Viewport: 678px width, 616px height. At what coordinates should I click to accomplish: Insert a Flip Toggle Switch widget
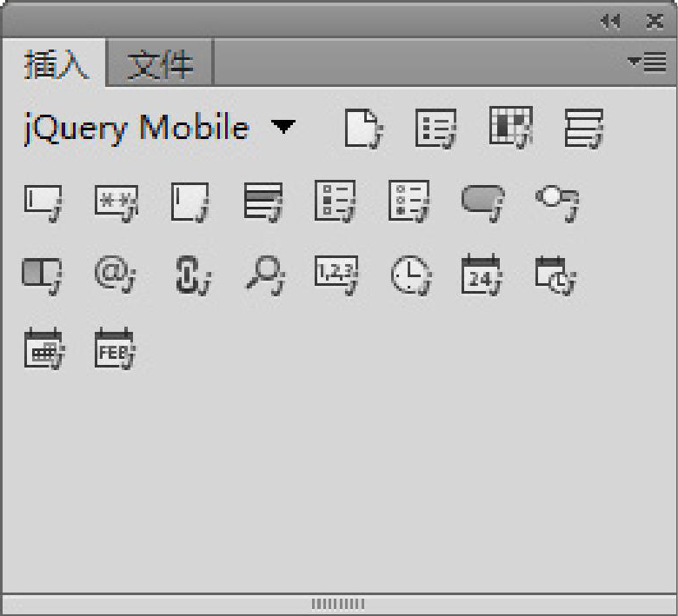pos(42,276)
